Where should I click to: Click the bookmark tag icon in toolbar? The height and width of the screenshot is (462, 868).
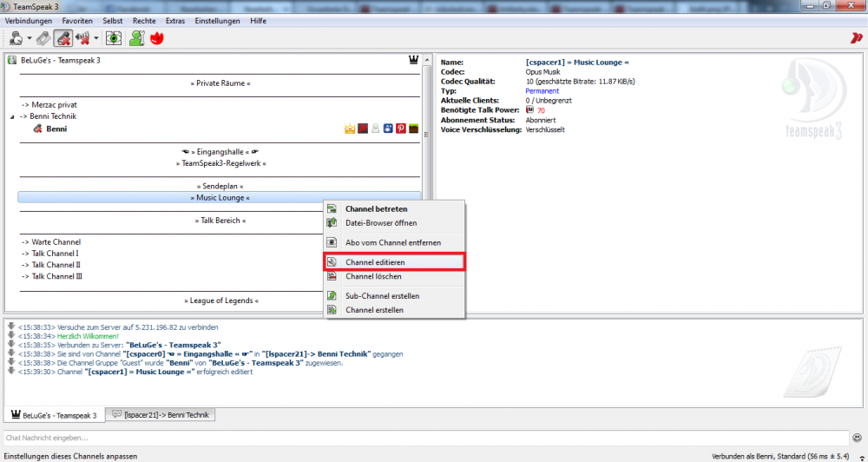tap(43, 38)
